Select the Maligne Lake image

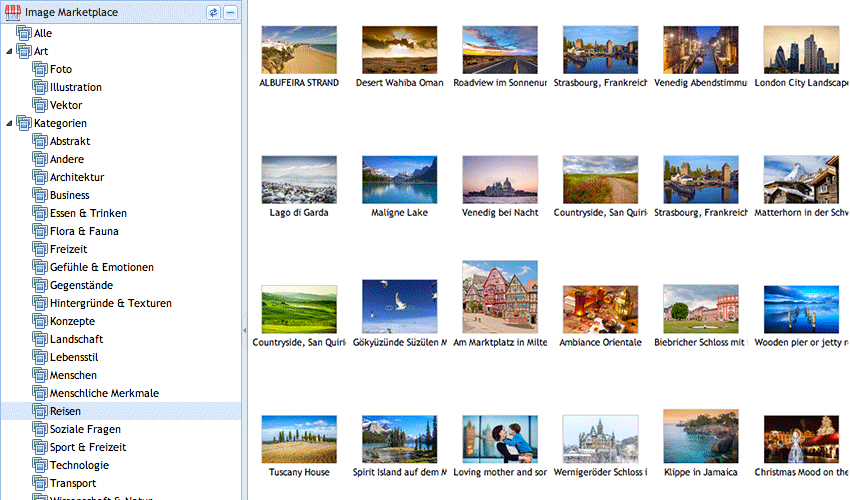pos(399,180)
